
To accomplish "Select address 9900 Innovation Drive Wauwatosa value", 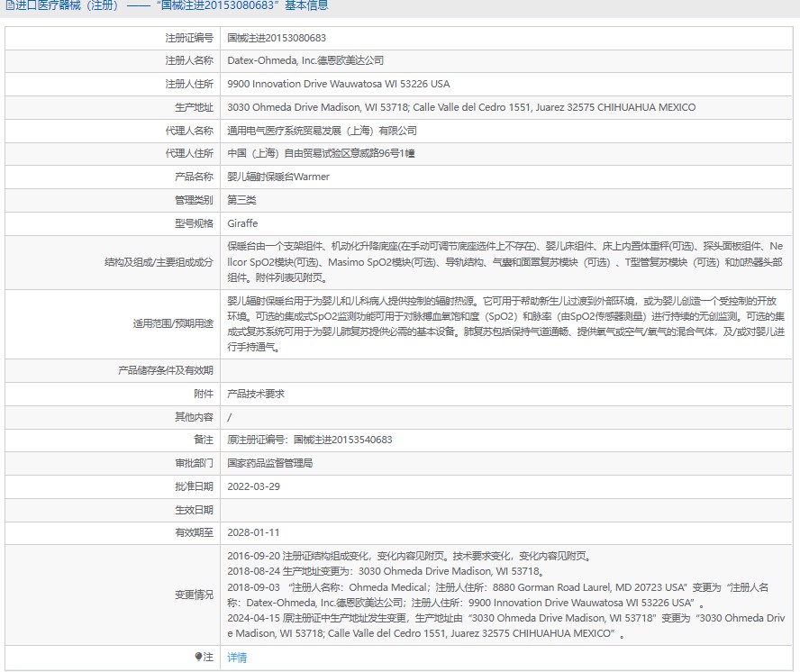I will click(x=338, y=84).
